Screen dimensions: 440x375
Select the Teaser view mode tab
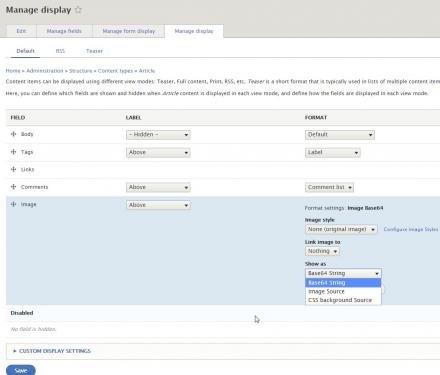94,51
